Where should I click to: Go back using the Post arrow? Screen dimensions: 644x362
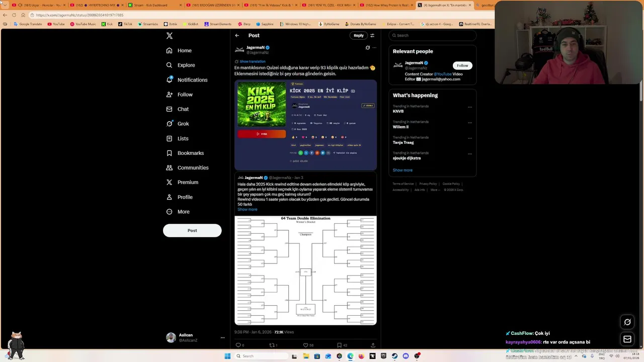237,36
